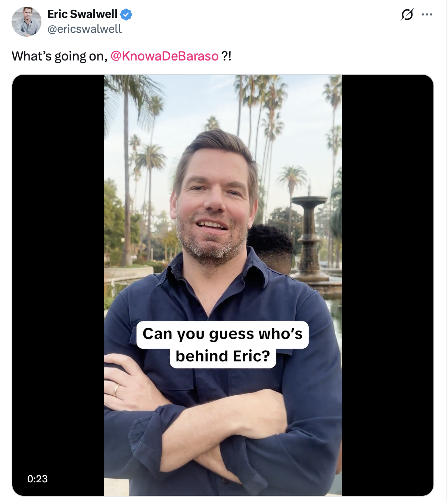Open the Grok explain-post icon
448x501 pixels.
[407, 15]
